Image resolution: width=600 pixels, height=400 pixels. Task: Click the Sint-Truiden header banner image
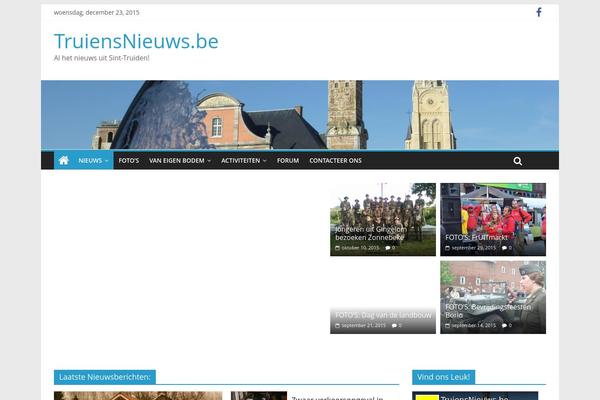tap(300, 115)
